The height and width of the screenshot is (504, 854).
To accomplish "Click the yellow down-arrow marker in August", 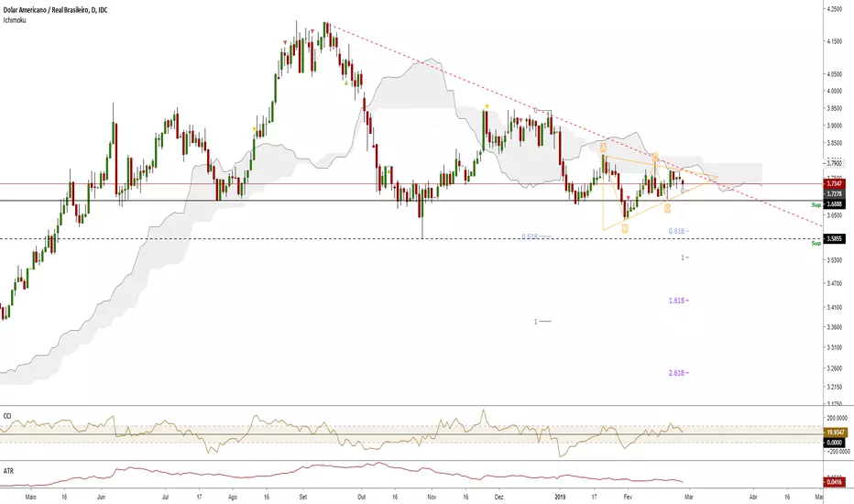I will pyautogui.click(x=254, y=129).
